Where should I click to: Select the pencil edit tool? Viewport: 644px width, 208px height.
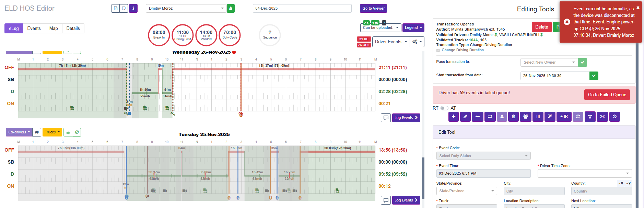coord(465,117)
